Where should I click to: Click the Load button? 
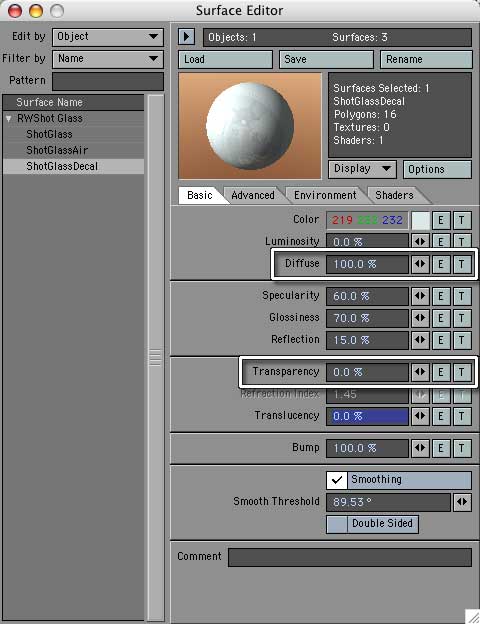pos(225,59)
